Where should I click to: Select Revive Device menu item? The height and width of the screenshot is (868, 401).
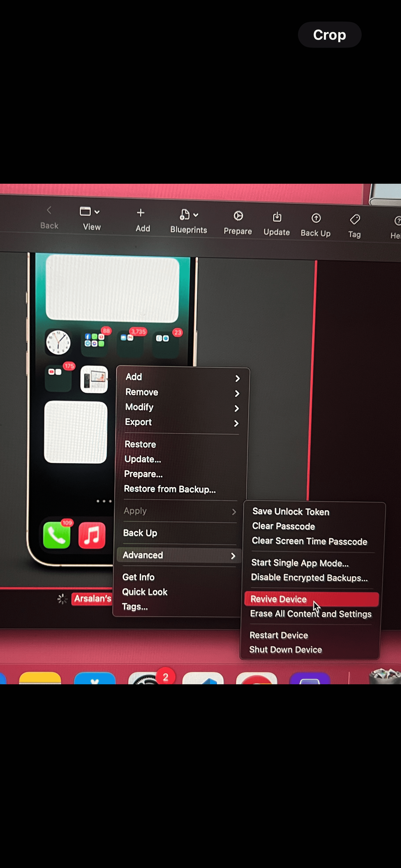(x=279, y=599)
